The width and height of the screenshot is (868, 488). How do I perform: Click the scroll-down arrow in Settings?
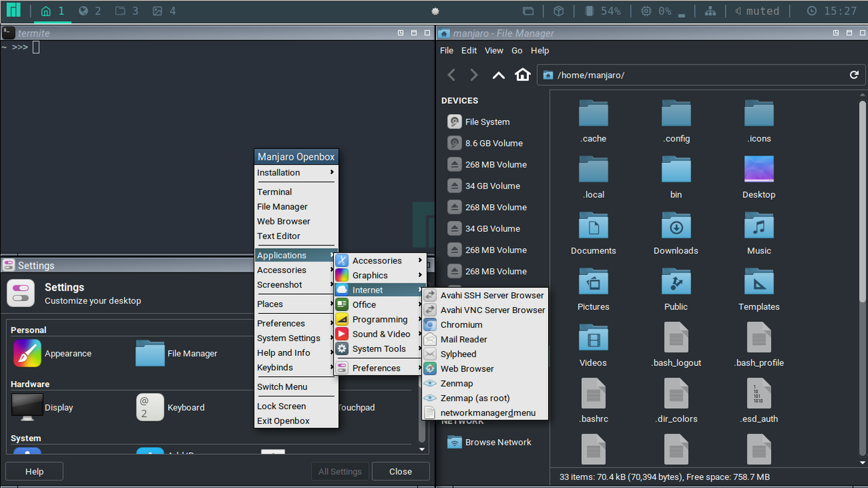(x=422, y=449)
